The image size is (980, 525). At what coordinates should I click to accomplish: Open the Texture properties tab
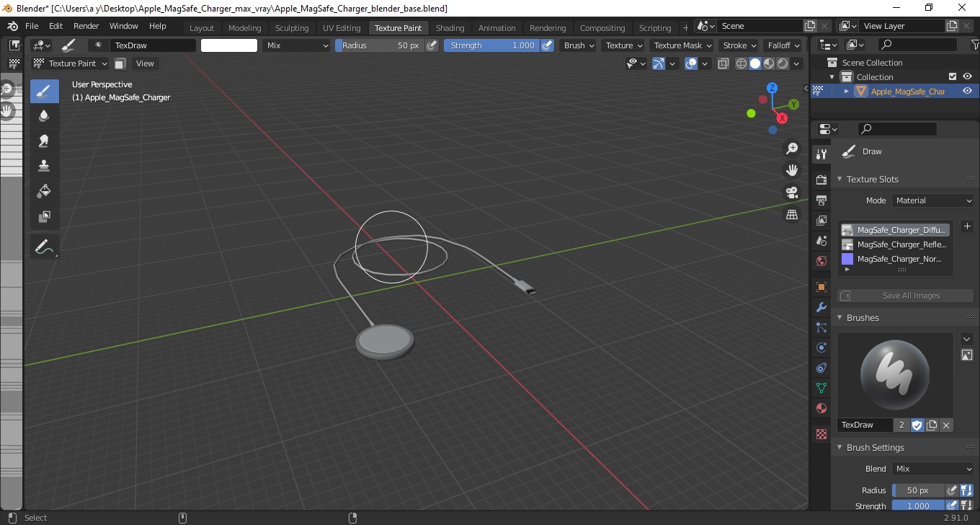coord(821,434)
